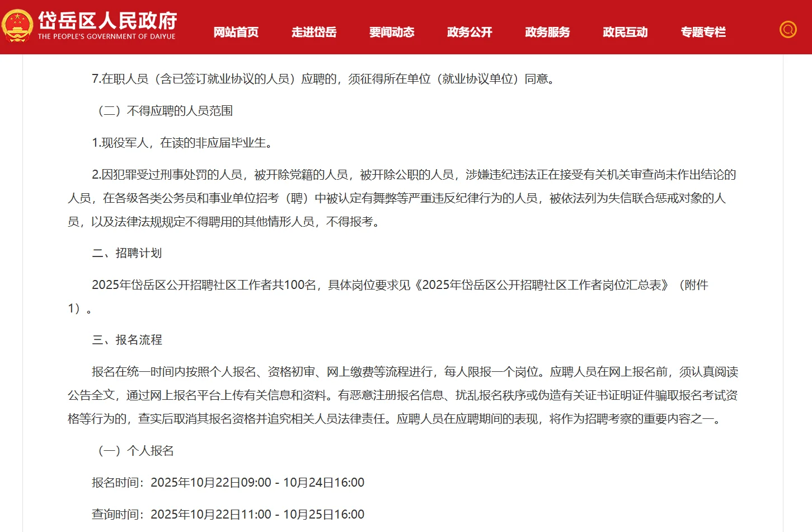Image resolution: width=812 pixels, height=532 pixels.
Task: Open the 走进岱岳 menu
Action: (314, 32)
